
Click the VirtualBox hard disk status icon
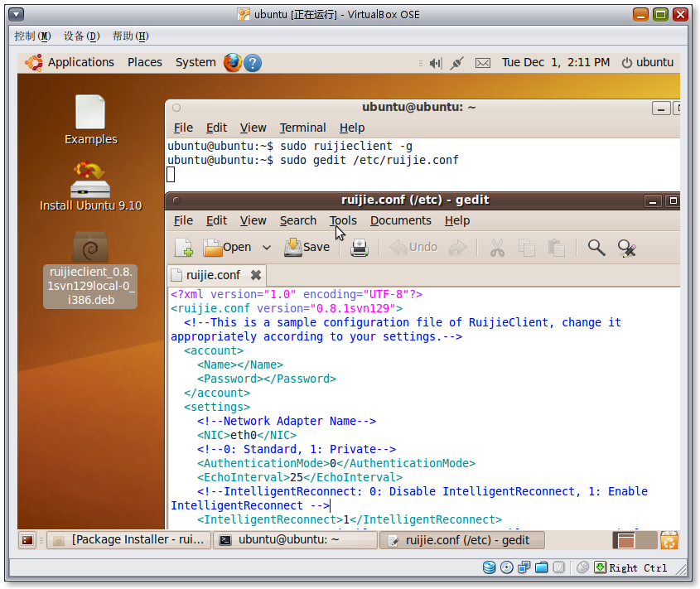[490, 567]
